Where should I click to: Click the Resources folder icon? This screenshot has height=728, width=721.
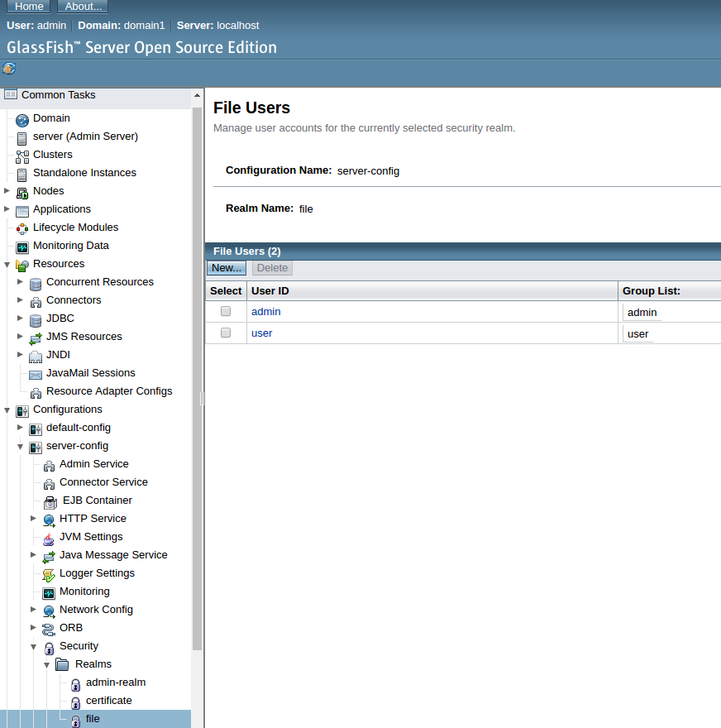tap(21, 266)
